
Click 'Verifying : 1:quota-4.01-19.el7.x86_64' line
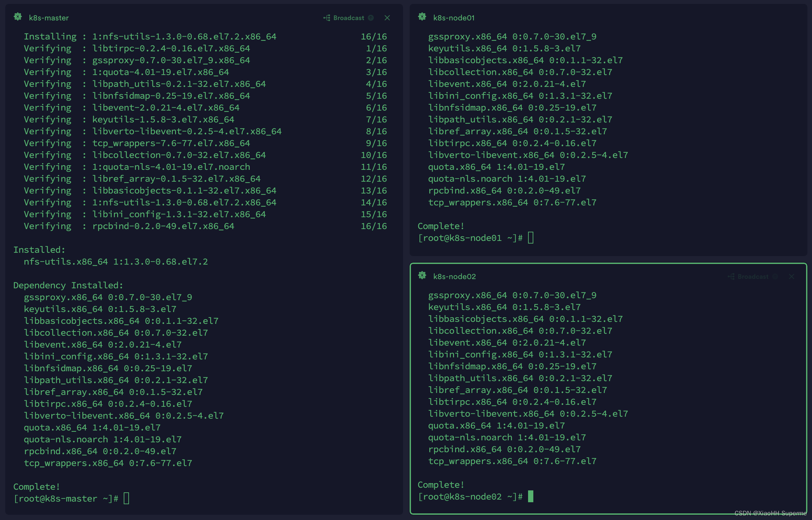(x=205, y=72)
